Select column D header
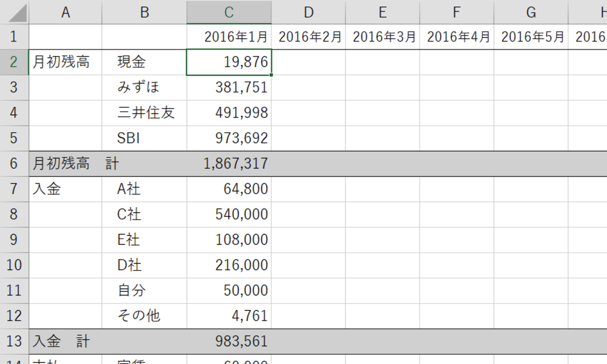This screenshot has width=607, height=364. click(x=308, y=12)
